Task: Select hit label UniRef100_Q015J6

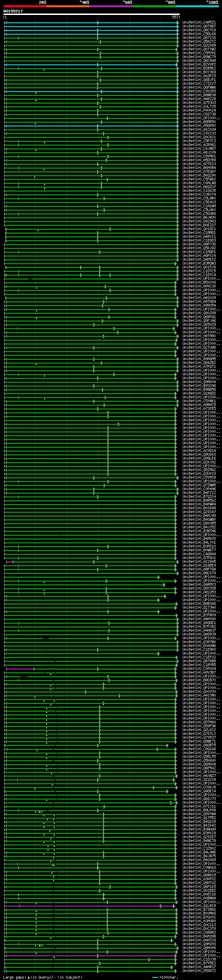Action: (199, 267)
